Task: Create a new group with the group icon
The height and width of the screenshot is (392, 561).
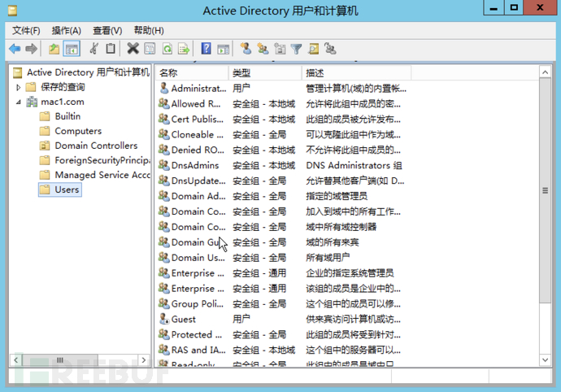Action: click(263, 49)
